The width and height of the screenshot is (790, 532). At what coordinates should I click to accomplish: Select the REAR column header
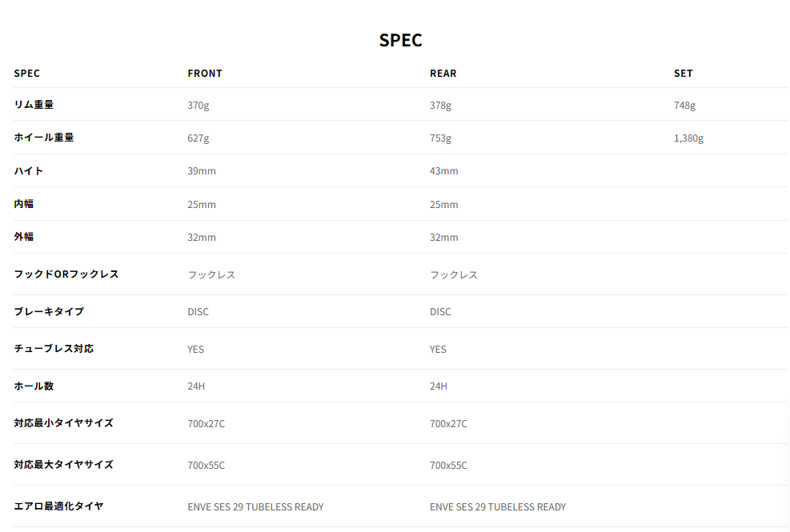click(x=443, y=74)
